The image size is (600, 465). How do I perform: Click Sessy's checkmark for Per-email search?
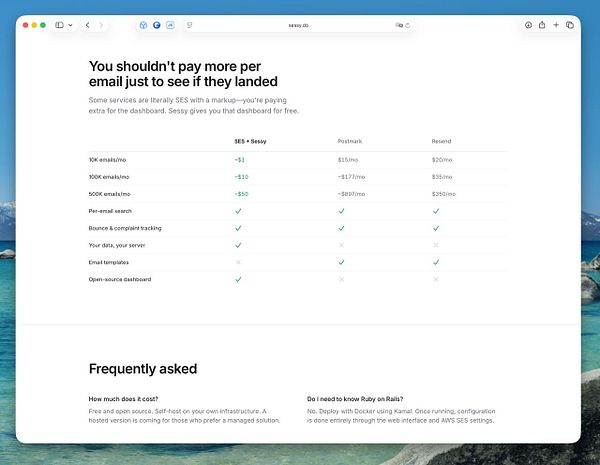(x=238, y=211)
